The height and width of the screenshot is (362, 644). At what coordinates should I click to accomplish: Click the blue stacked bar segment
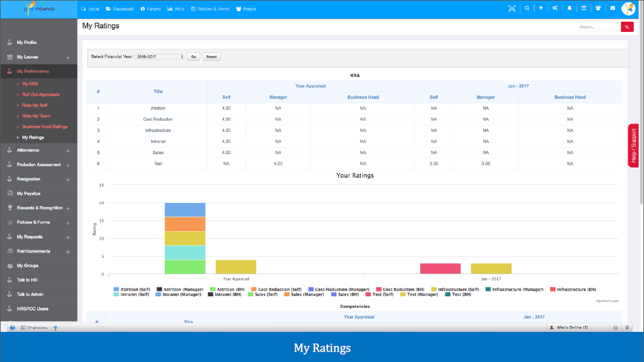(x=185, y=210)
